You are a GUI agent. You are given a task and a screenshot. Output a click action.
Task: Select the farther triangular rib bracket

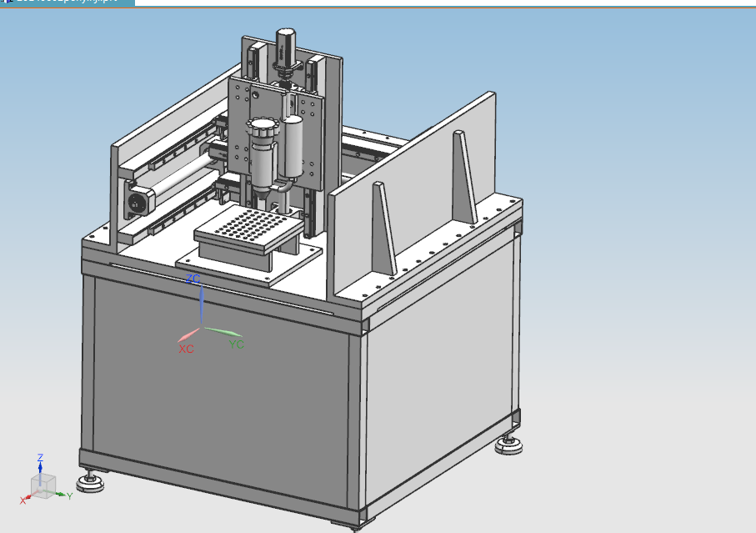[463, 177]
